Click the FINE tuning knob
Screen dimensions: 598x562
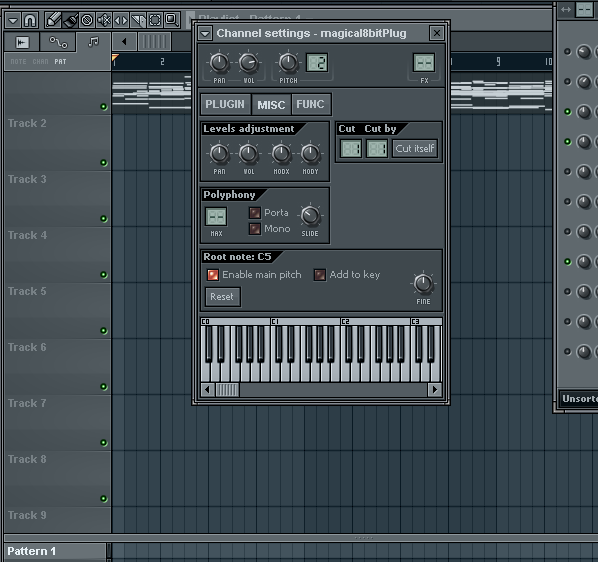coord(423,284)
